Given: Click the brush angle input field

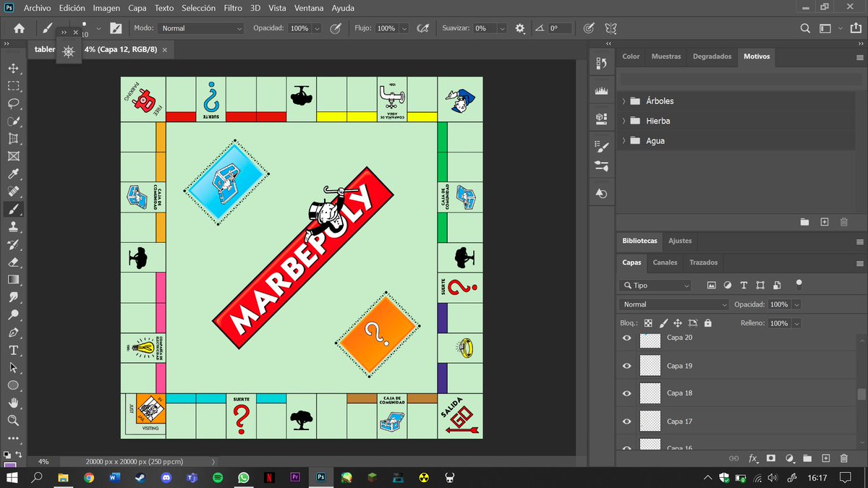Looking at the screenshot, I should coord(560,28).
